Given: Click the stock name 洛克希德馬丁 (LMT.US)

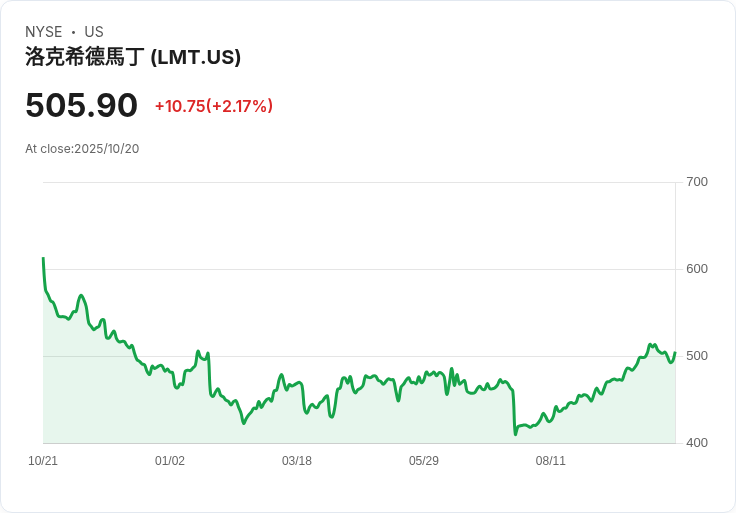Looking at the screenshot, I should point(133,57).
